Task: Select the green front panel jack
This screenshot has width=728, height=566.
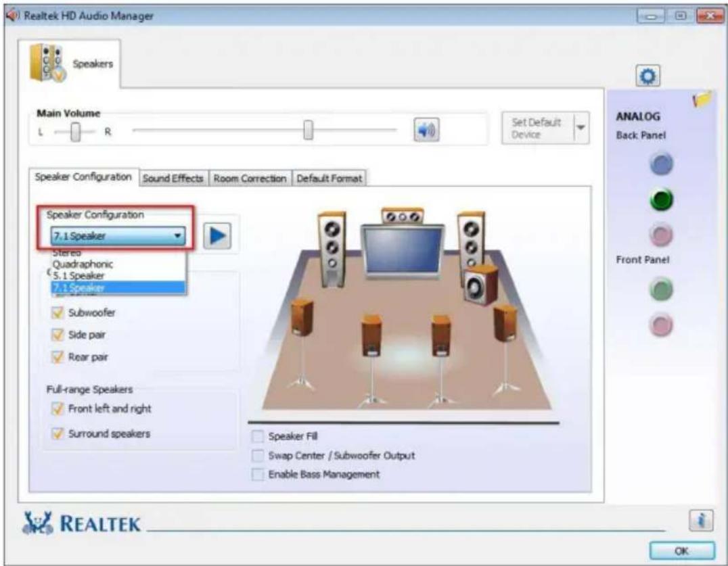Action: (661, 289)
